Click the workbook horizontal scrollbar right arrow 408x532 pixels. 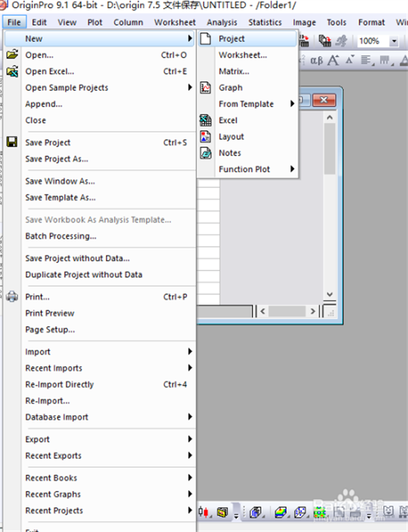[313, 311]
